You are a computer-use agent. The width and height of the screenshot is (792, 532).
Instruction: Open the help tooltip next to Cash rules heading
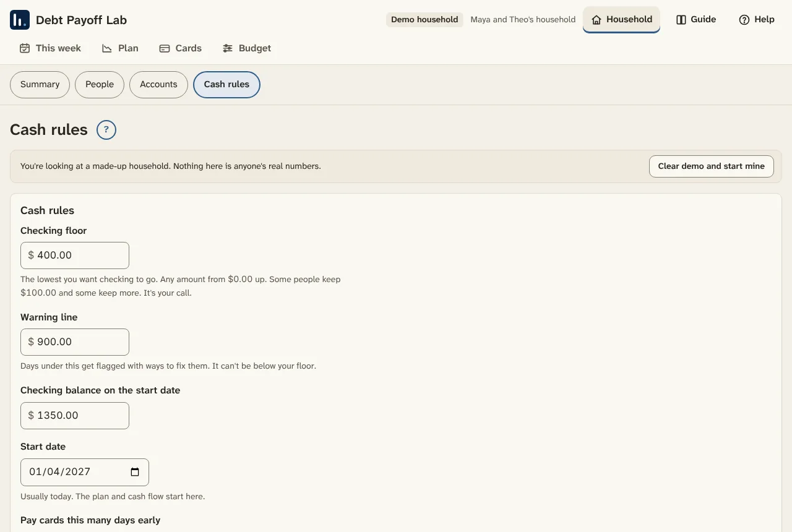(106, 130)
